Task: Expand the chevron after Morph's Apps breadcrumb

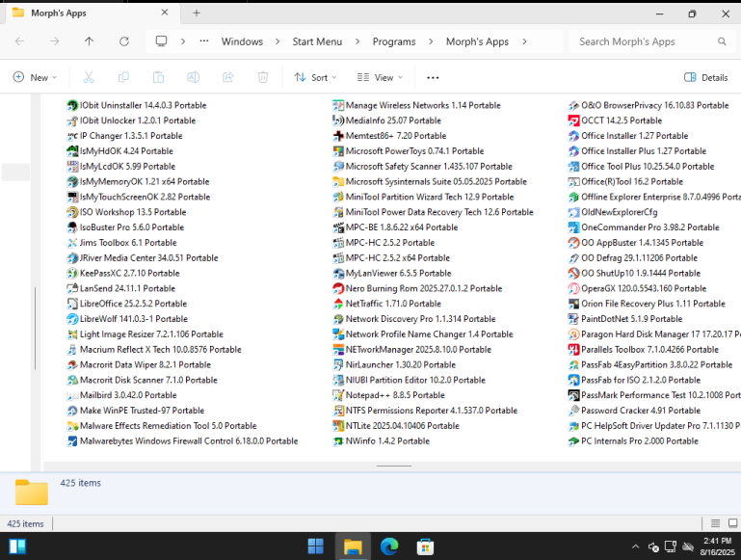Action: [x=524, y=41]
